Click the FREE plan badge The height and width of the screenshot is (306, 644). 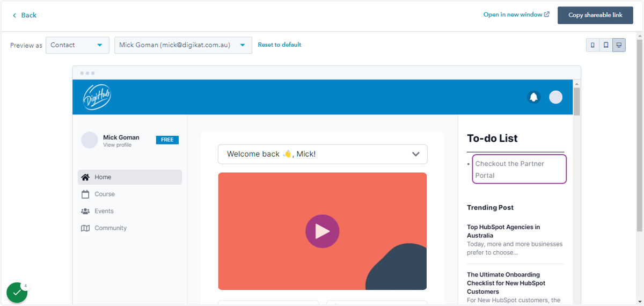[x=167, y=140]
